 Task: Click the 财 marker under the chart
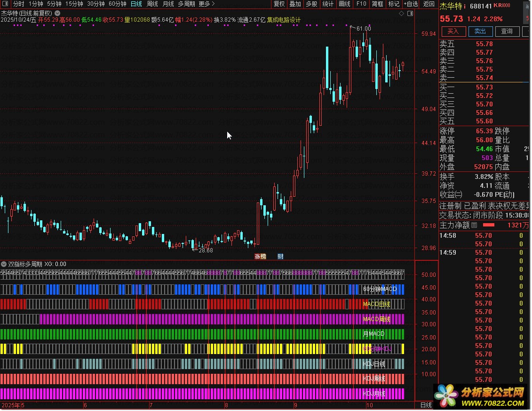pyautogui.click(x=280, y=257)
